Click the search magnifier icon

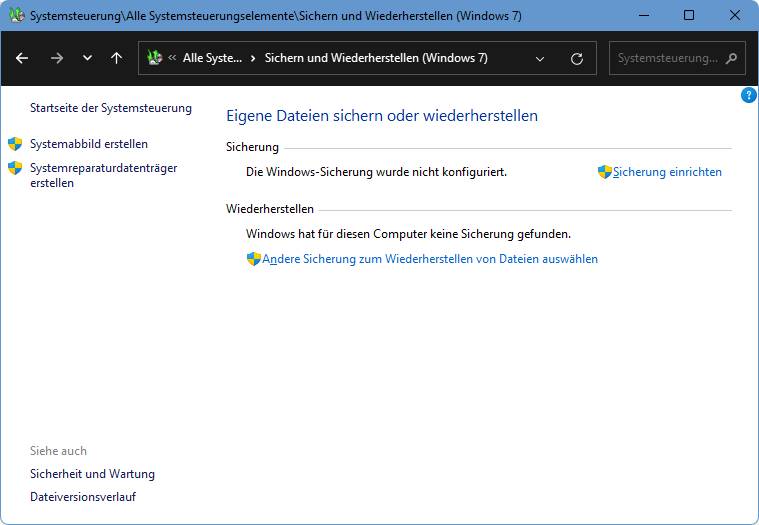(731, 59)
